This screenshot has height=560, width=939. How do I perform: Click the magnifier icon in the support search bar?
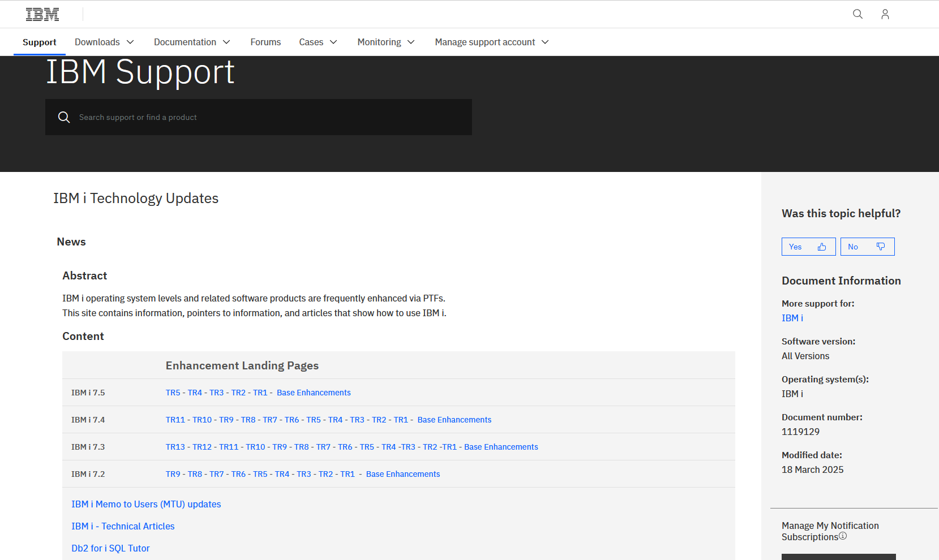click(x=64, y=117)
